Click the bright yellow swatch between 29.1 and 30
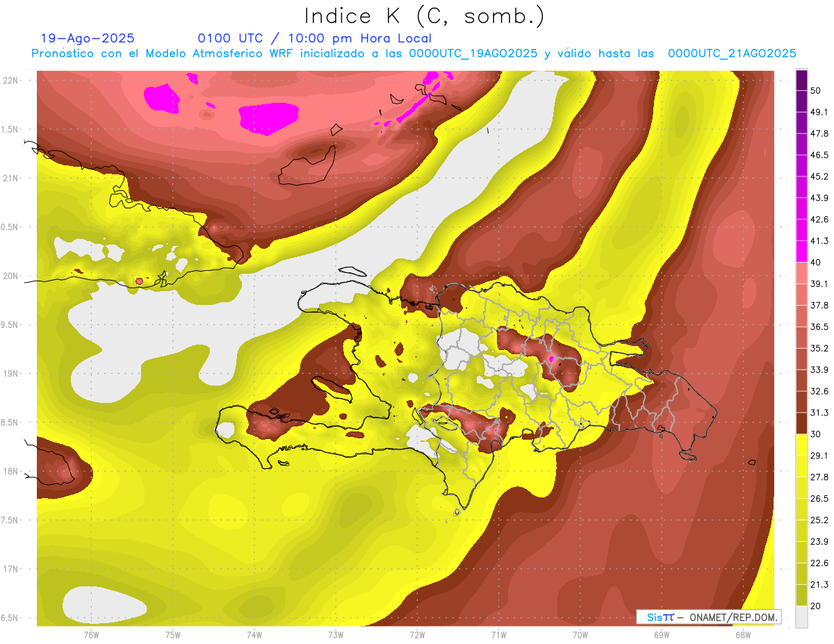This screenshot has height=644, width=834. [x=801, y=445]
